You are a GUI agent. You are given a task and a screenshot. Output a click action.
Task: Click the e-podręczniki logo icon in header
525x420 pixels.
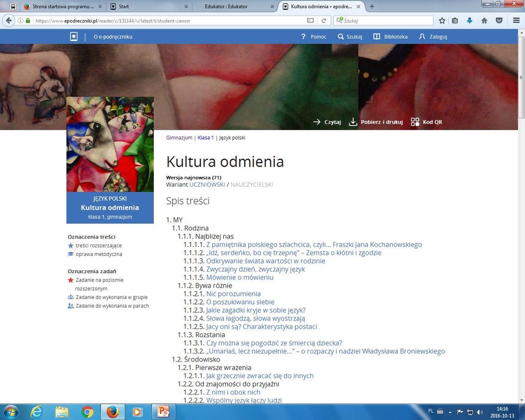click(74, 36)
